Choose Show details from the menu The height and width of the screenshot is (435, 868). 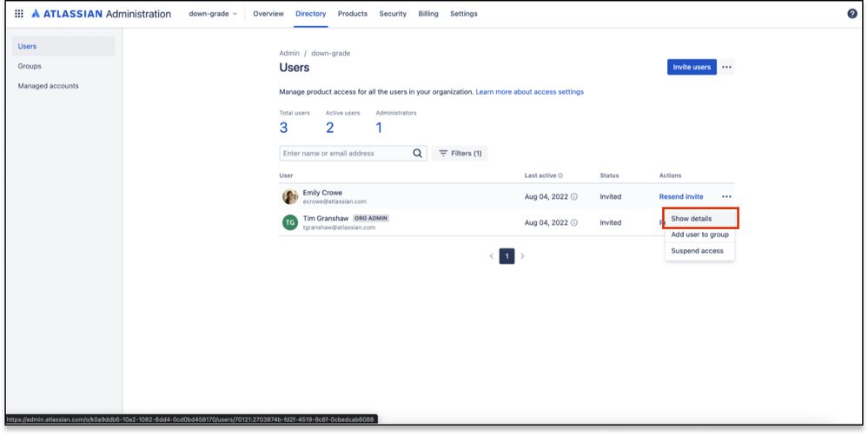[700, 219]
